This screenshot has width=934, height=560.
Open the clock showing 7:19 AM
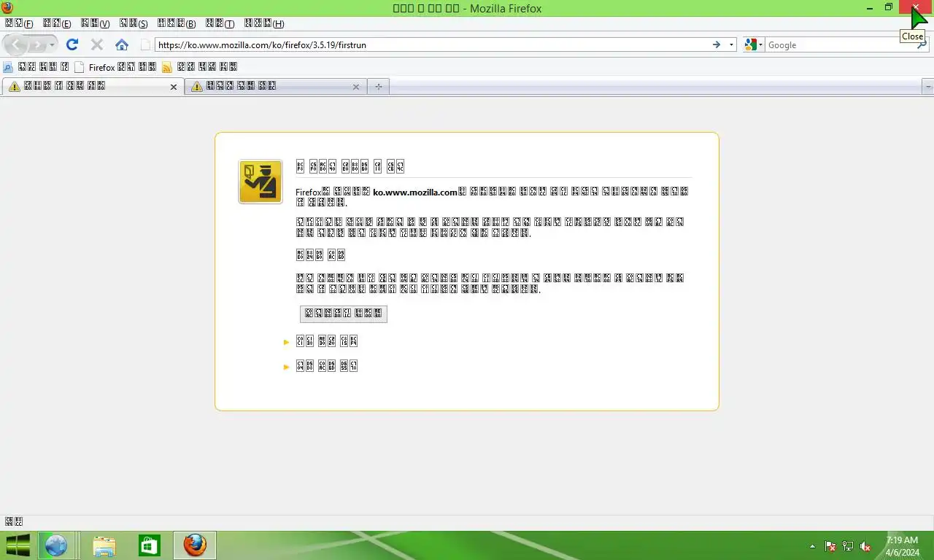coord(902,546)
